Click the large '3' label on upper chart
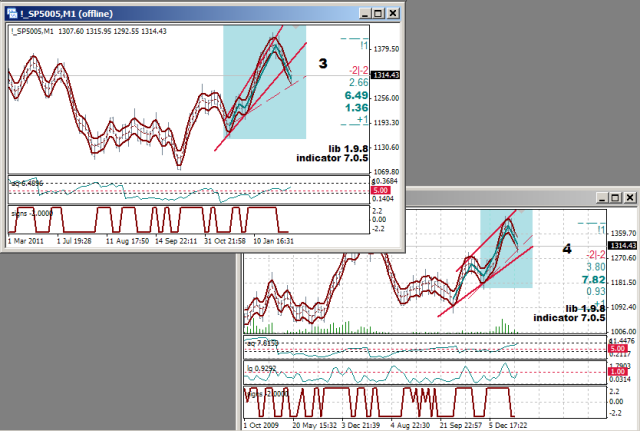The width and height of the screenshot is (640, 431). [x=323, y=64]
